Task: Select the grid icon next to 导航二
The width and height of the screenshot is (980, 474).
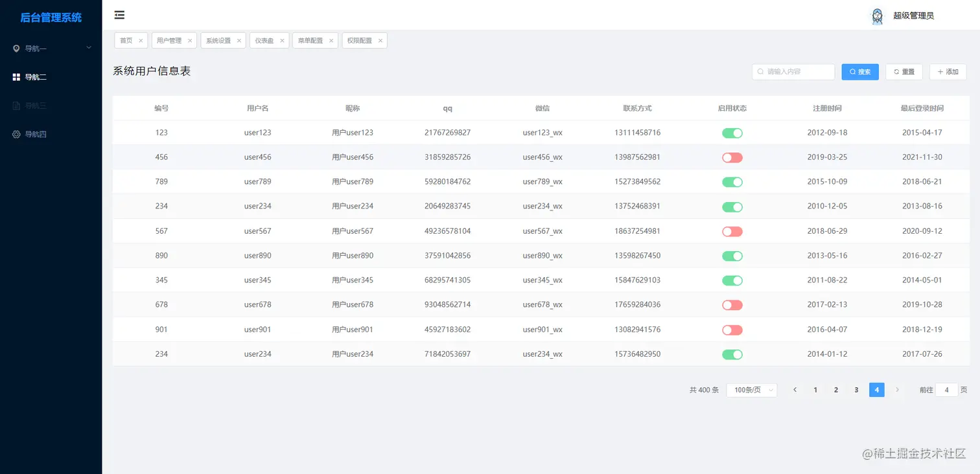Action: click(16, 76)
